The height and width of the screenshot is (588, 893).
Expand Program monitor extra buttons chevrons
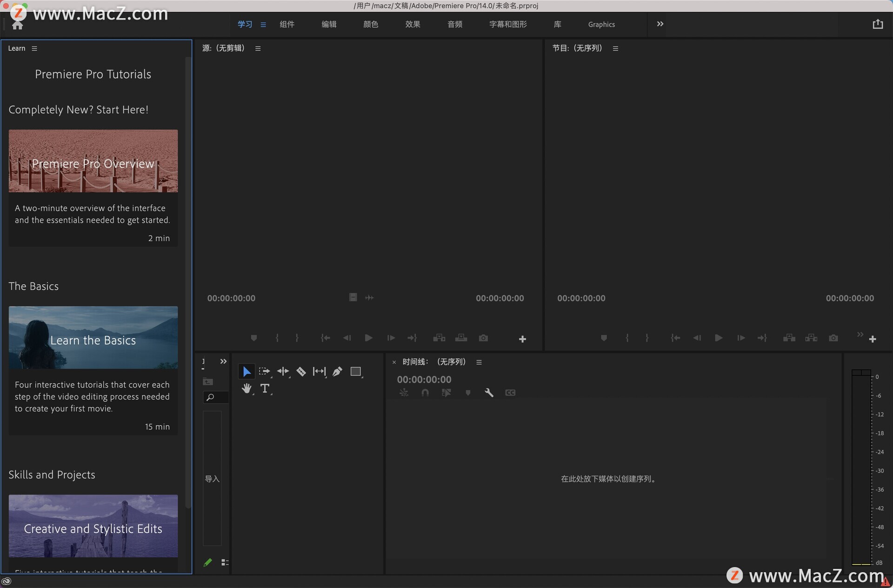(x=860, y=334)
